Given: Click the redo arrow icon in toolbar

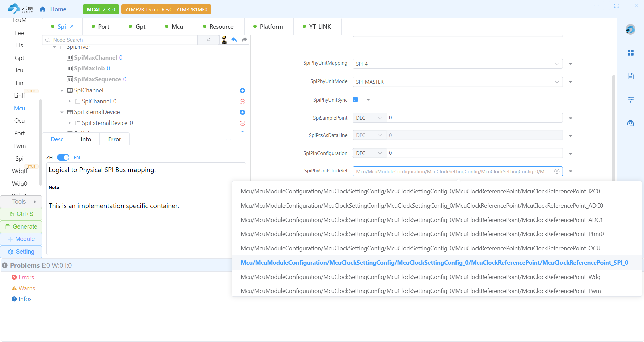Looking at the screenshot, I should 244,40.
